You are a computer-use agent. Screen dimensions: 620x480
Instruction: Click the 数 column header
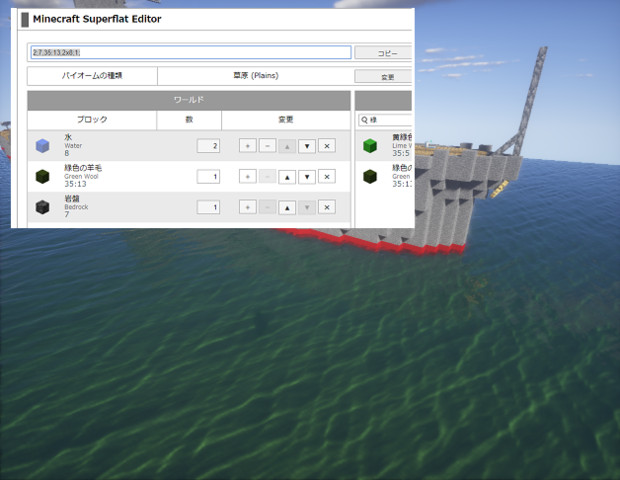(189, 119)
